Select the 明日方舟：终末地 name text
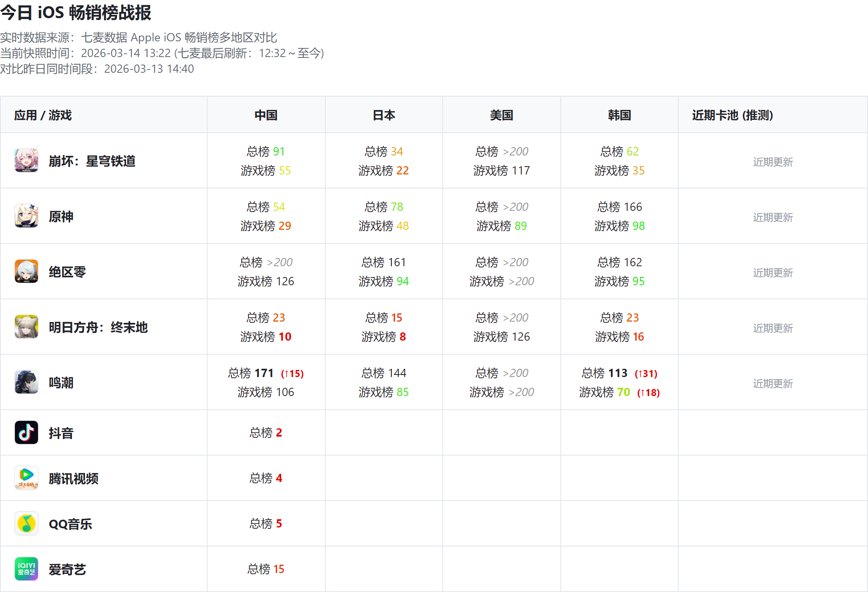868x592 pixels. (x=98, y=327)
